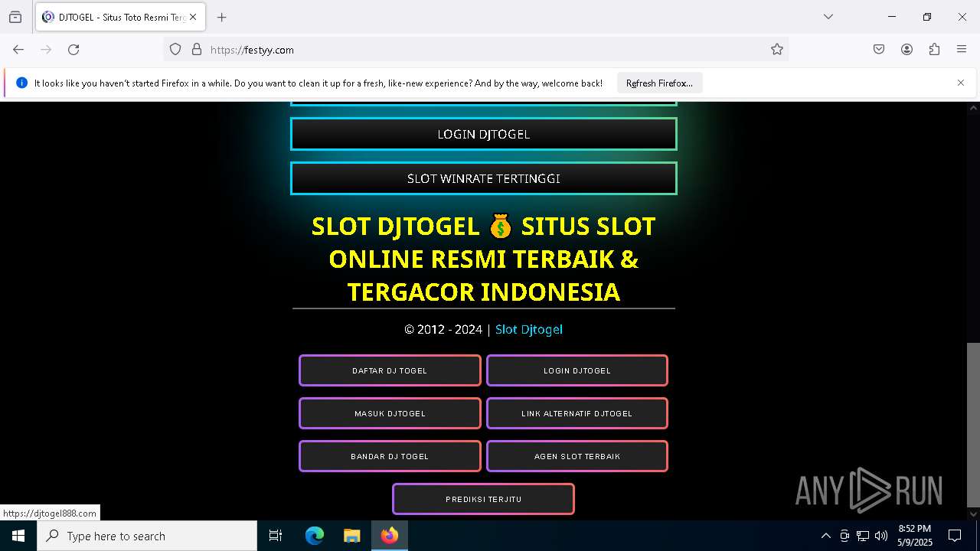Go back to previous page
980x551 pixels.
tap(18, 49)
